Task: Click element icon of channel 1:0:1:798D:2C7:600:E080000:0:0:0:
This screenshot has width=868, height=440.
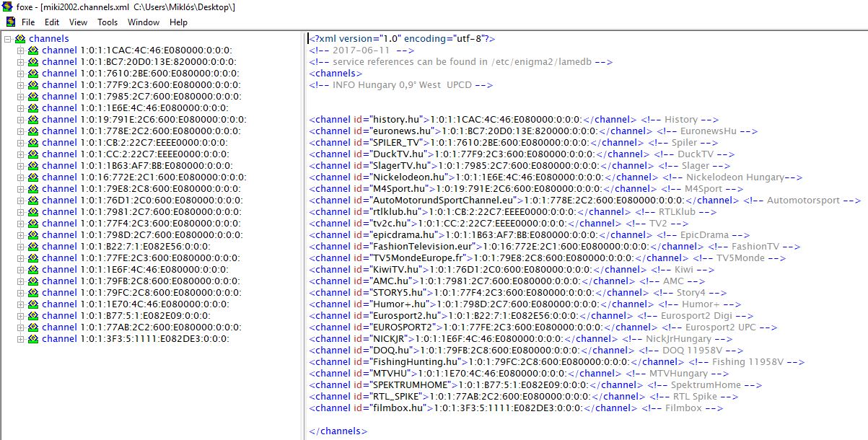Action: coord(33,235)
